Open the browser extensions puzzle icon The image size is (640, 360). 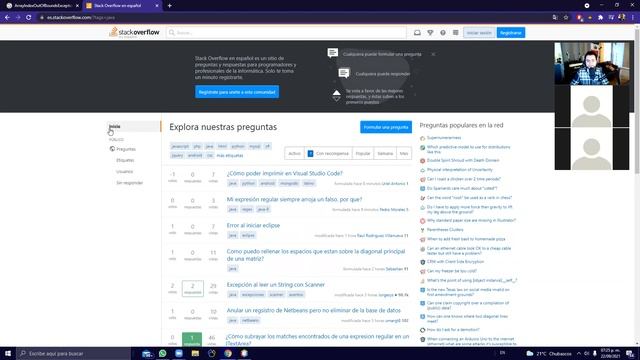coord(600,18)
